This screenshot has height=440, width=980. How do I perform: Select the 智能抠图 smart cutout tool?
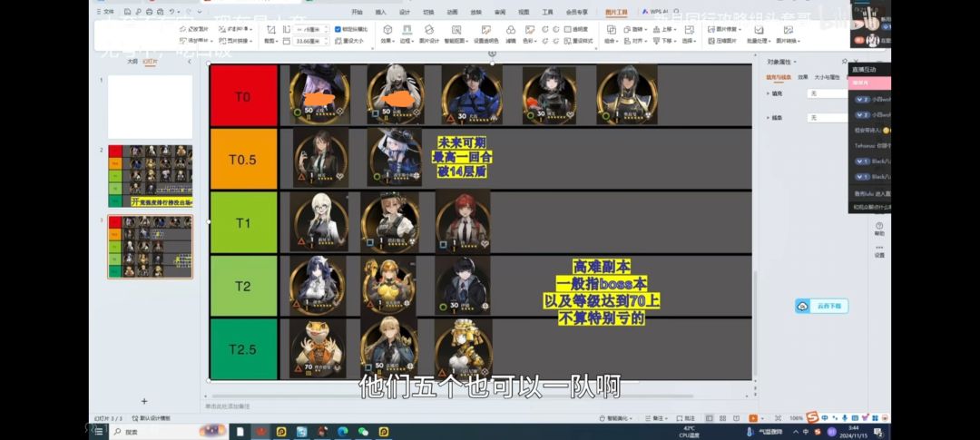pos(457,34)
